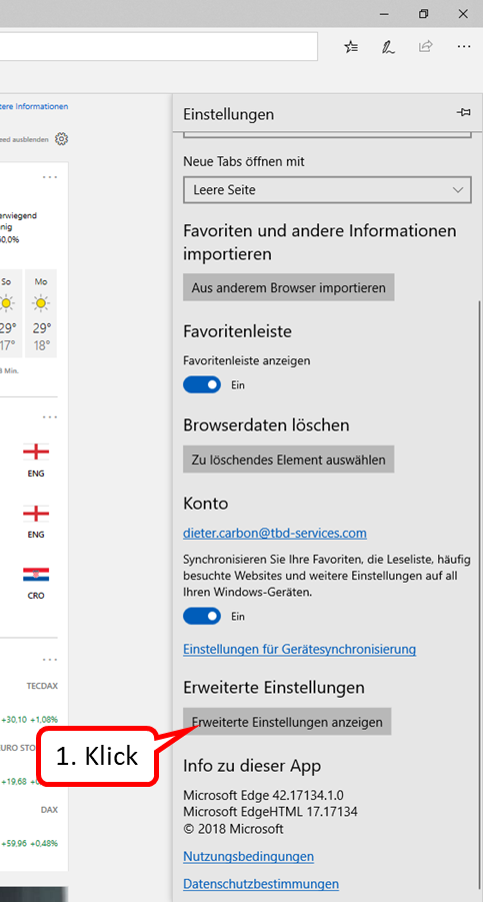The width and height of the screenshot is (483, 902).
Task: Open the Favorites hub star icon
Action: pyautogui.click(x=351, y=47)
